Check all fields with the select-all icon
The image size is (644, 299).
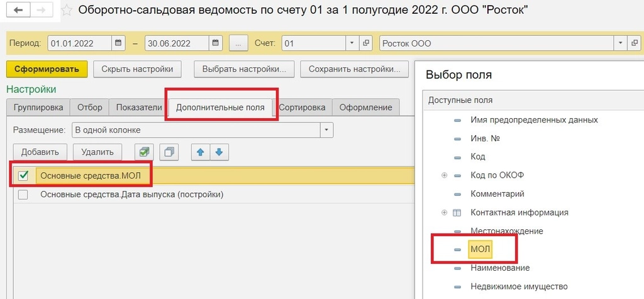[144, 152]
